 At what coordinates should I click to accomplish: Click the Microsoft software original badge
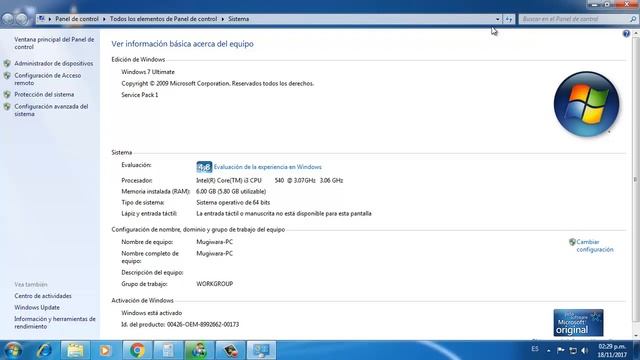[x=578, y=323]
